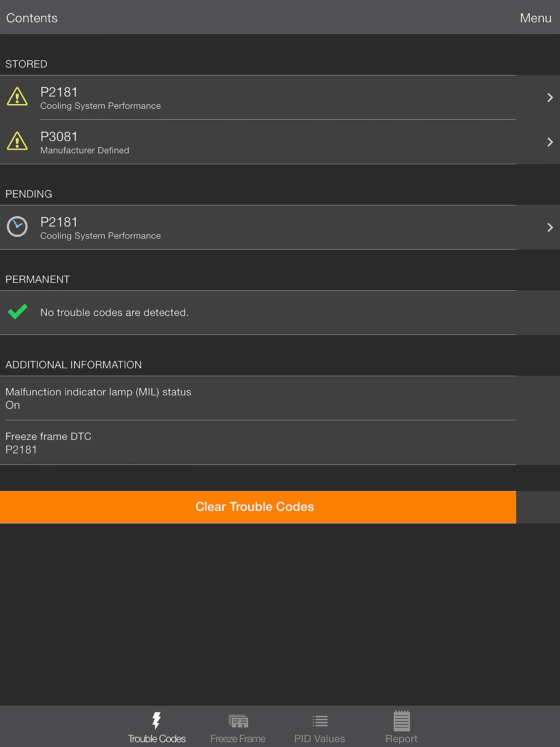Click 'No trouble codes are detected.' message

point(114,313)
